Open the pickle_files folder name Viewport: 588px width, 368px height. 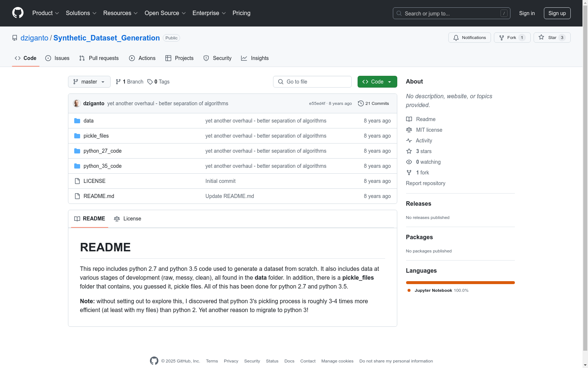[96, 136]
